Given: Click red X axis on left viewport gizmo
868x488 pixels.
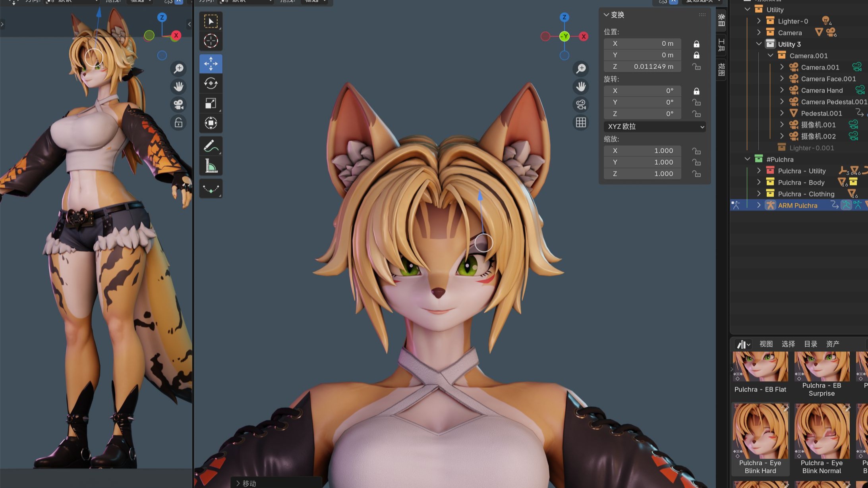Looking at the screenshot, I should coord(176,35).
